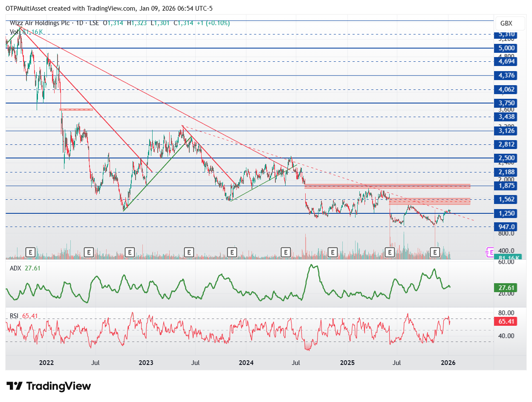532x402 pixels.
Task: Click the earnings marker near June 2022
Action: pyautogui.click(x=89, y=253)
